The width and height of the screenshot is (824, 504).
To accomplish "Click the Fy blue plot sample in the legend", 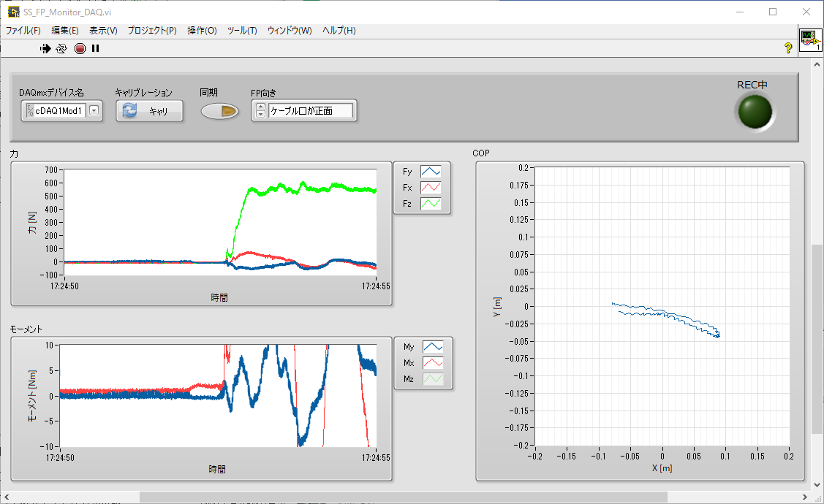I will 431,172.
